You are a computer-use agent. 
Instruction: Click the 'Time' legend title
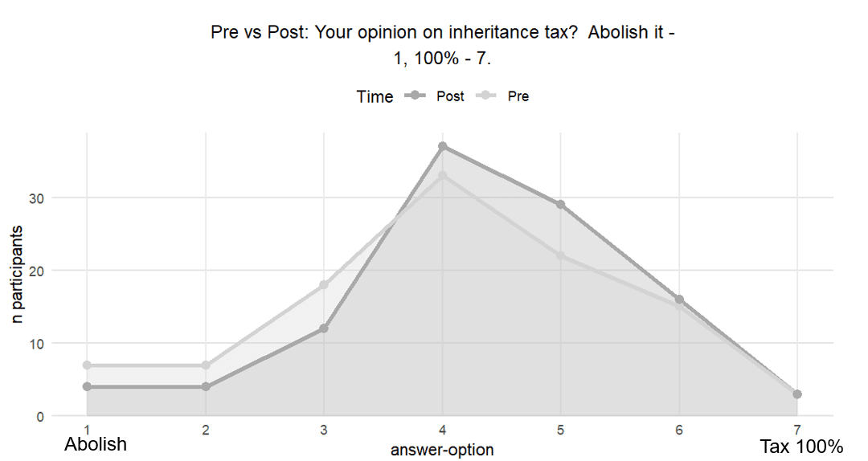coord(375,97)
